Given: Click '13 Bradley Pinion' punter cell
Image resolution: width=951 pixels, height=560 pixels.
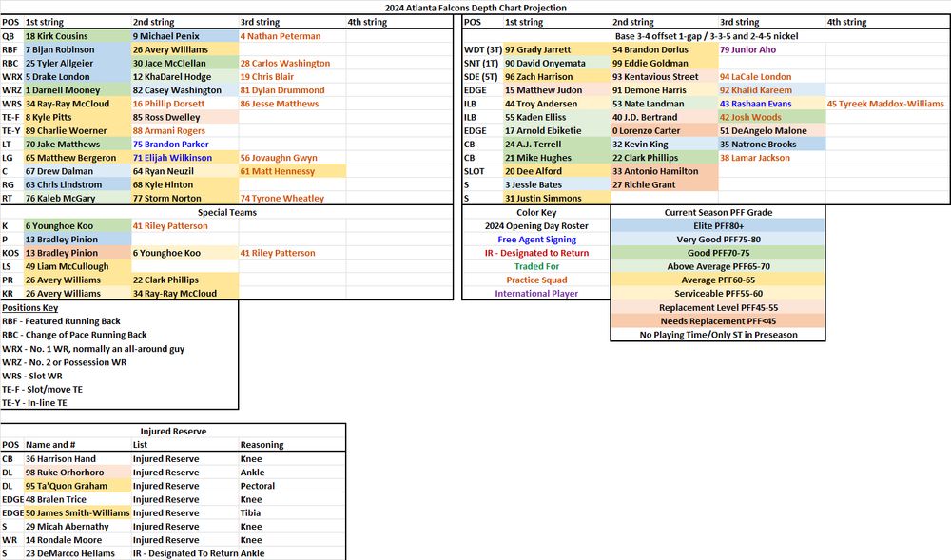Looking at the screenshot, I should click(78, 240).
